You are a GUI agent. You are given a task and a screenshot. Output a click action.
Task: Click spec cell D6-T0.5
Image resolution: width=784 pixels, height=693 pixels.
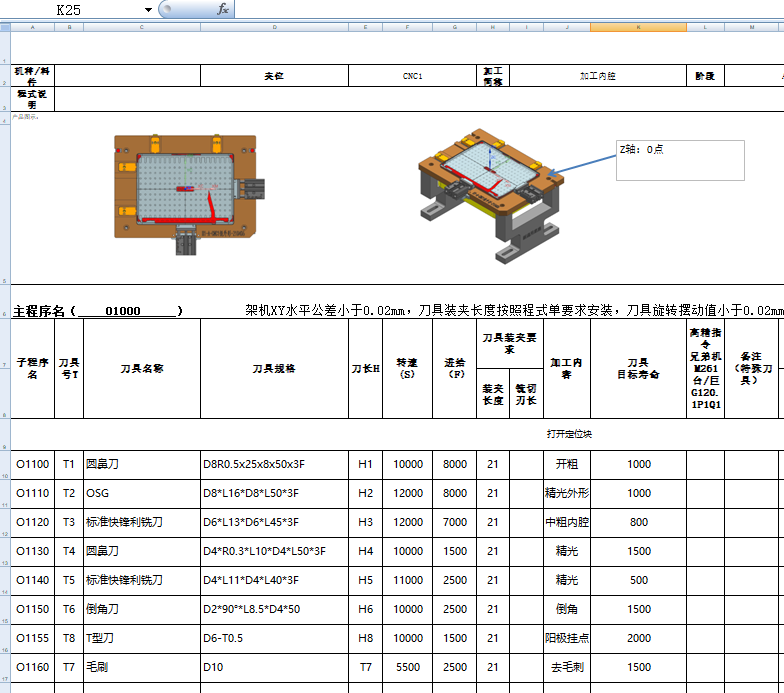[x=274, y=638]
